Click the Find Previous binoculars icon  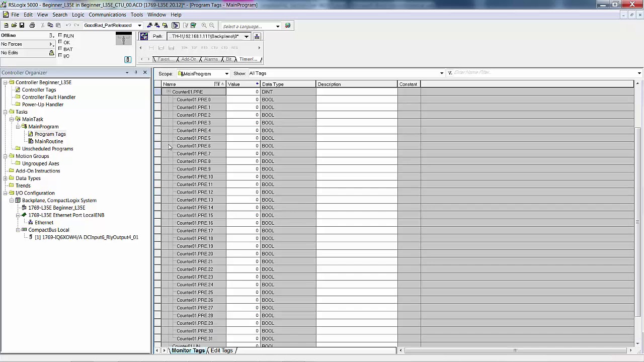[x=149, y=26]
